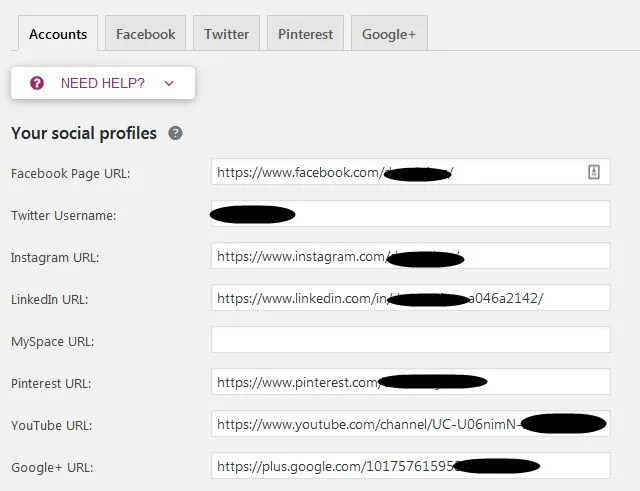Image resolution: width=640 pixels, height=491 pixels.
Task: Open the Facebook tab
Action: coord(145,33)
